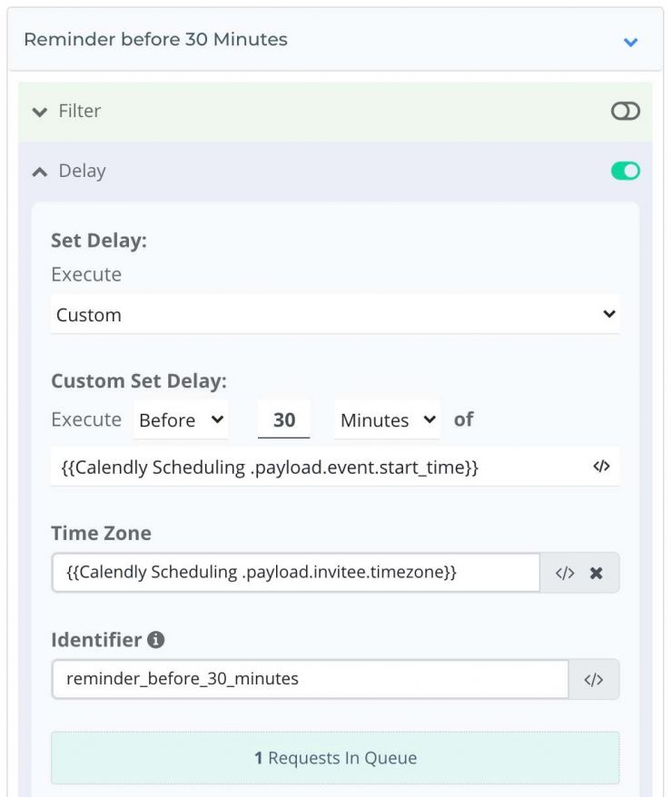Screen dimensions: 672x797
Task: Open the Execute dropdown showing Custom
Action: point(336,314)
